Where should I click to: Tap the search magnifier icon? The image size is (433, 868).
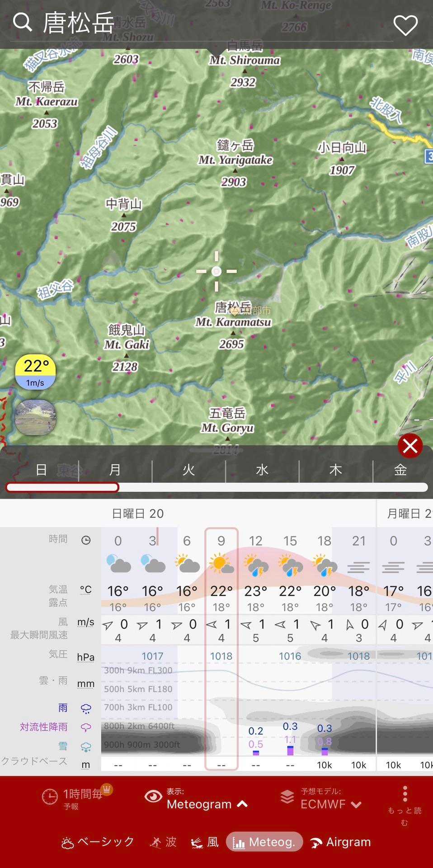click(22, 22)
